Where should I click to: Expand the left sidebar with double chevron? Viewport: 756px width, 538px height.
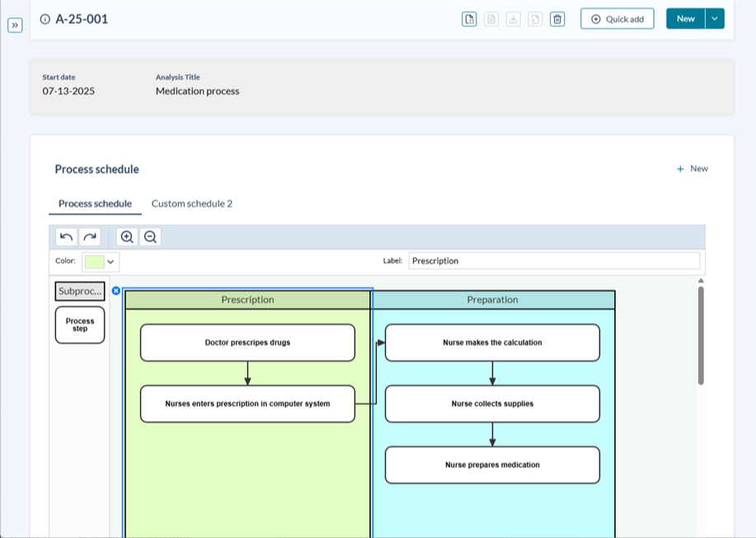point(15,26)
